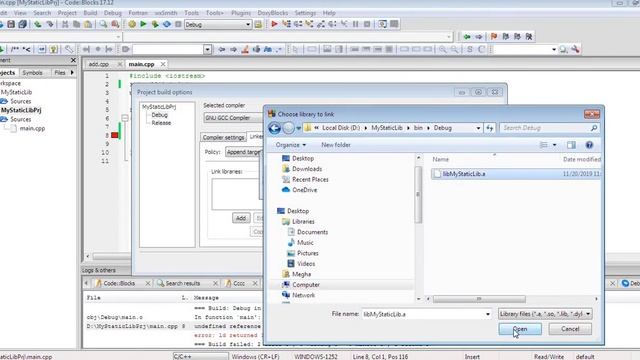The image size is (640, 360).
Task: Click the Copy icon in toolbar
Action: click(76, 24)
